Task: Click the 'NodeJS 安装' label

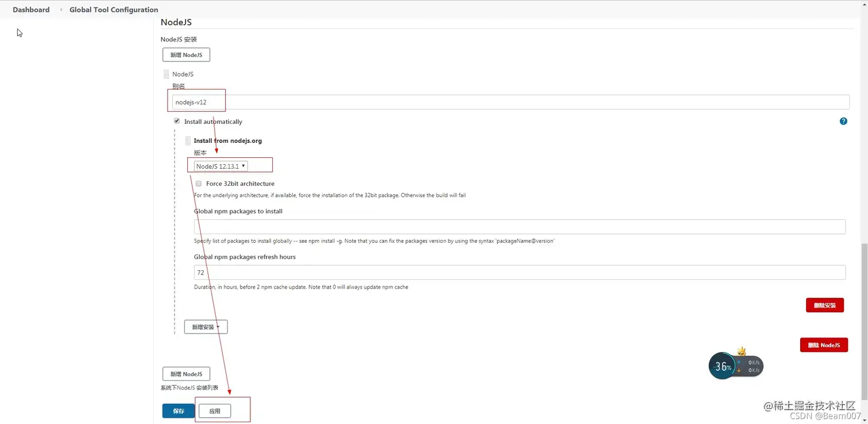Action: click(x=179, y=40)
